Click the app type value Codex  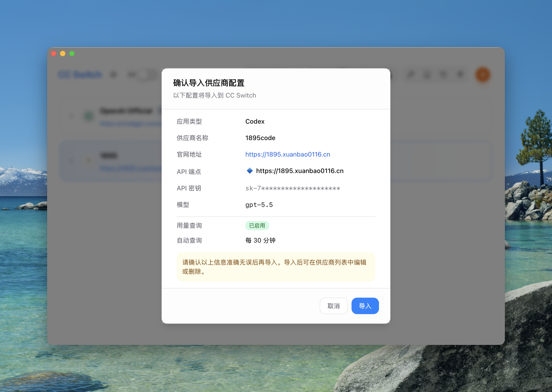[255, 121]
